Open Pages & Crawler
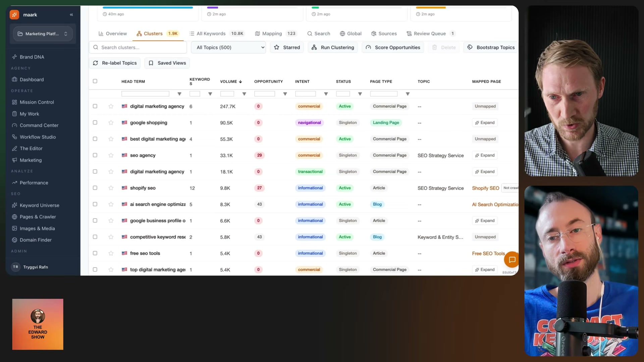The image size is (644, 362). [38, 217]
